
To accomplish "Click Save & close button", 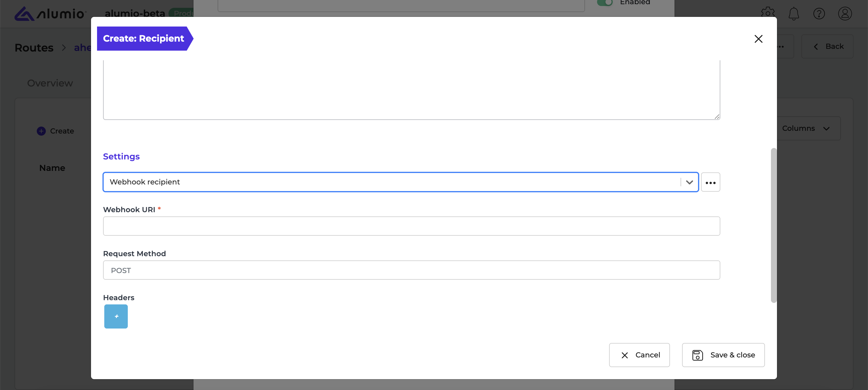I will (x=723, y=355).
